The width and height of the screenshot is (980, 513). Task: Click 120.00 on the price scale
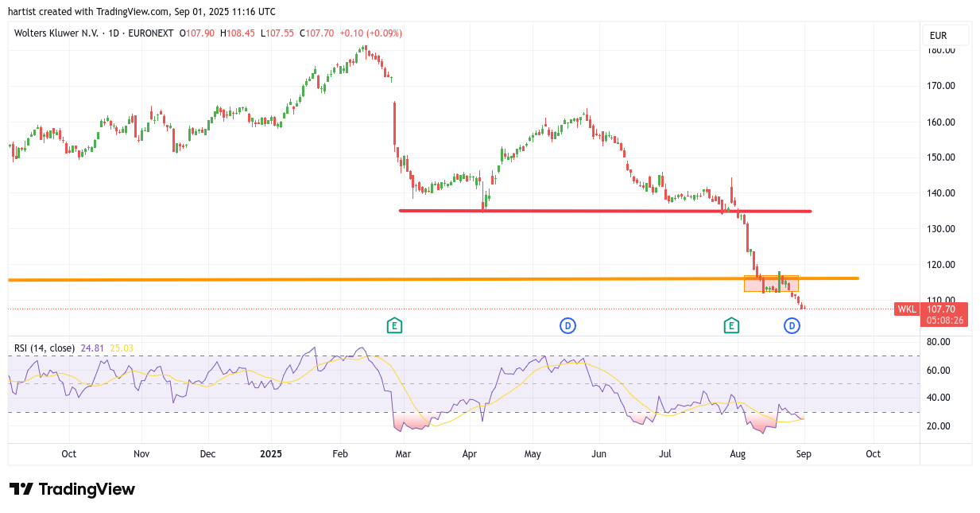tap(941, 265)
